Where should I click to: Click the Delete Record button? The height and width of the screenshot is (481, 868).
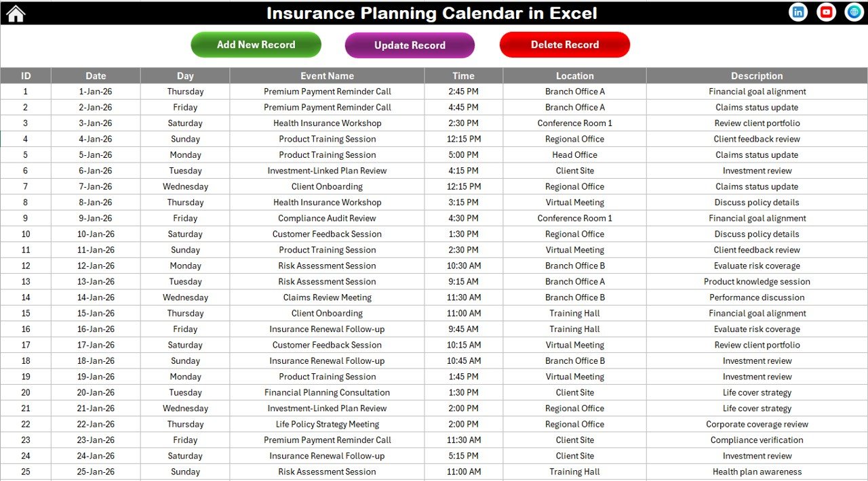tap(565, 45)
